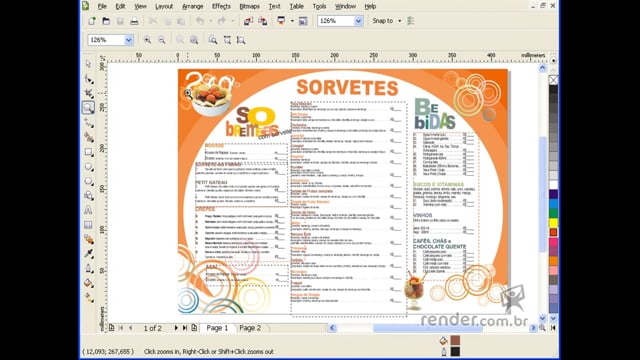Go to next page arrow
The height and width of the screenshot is (360, 640).
click(176, 328)
